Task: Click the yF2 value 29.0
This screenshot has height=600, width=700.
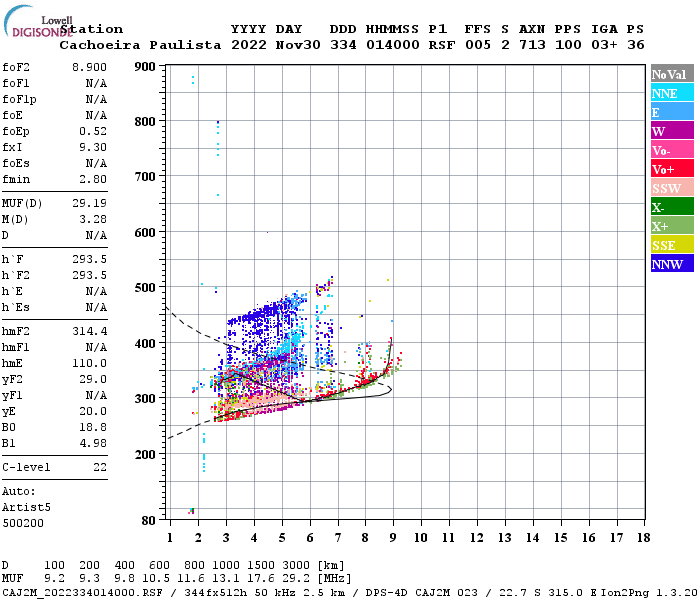Action: pyautogui.click(x=93, y=379)
